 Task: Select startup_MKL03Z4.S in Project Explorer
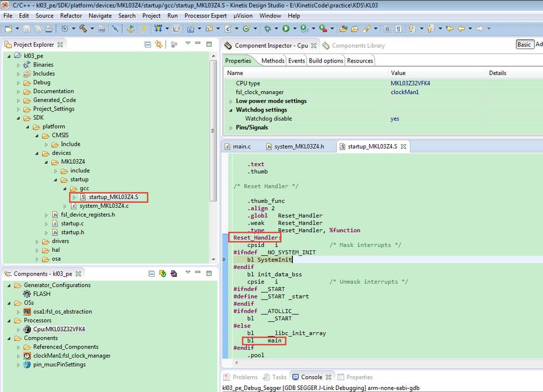click(113, 197)
